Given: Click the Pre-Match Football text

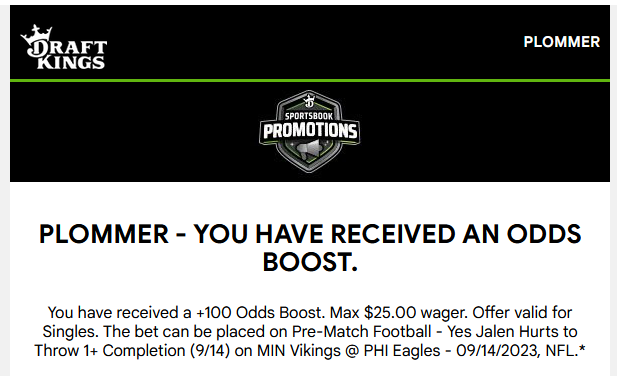Looking at the screenshot, I should pyautogui.click(x=362, y=332).
